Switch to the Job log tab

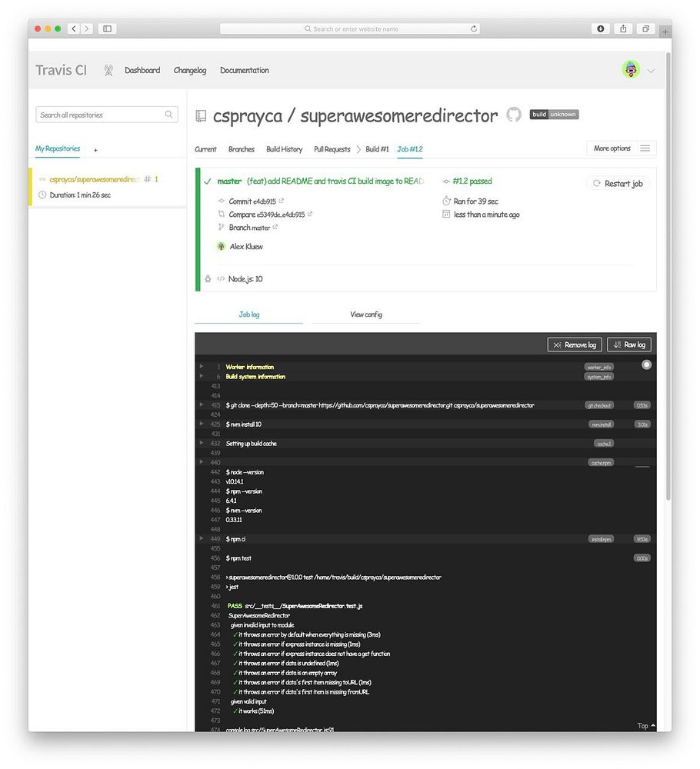tap(248, 315)
